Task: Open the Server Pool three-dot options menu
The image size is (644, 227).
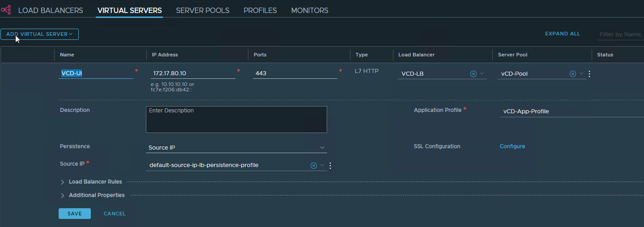Action: tap(589, 74)
